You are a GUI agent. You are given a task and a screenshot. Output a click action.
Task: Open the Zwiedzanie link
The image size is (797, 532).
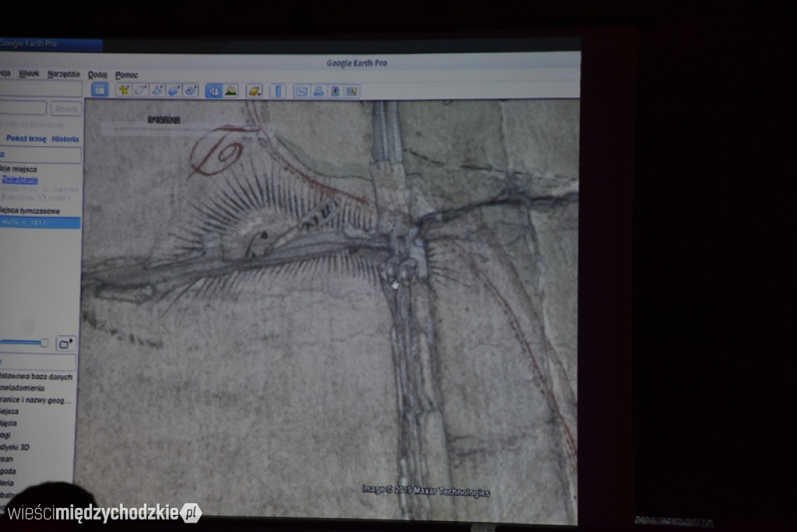click(x=19, y=180)
